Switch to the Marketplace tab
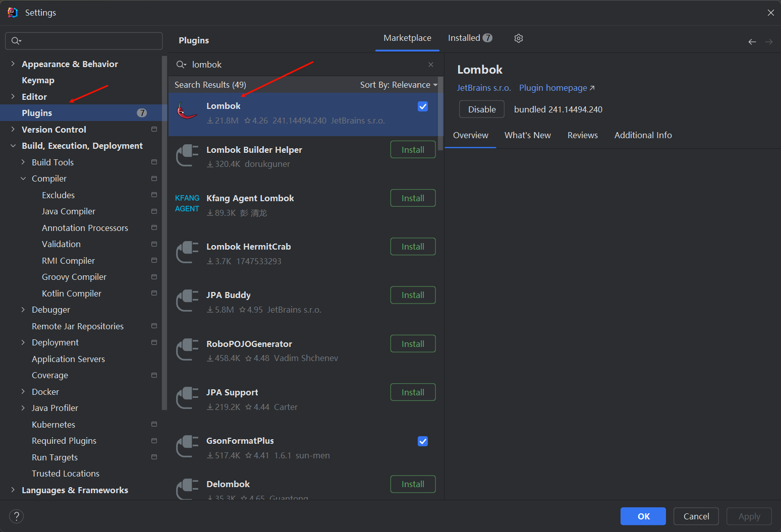 click(407, 38)
